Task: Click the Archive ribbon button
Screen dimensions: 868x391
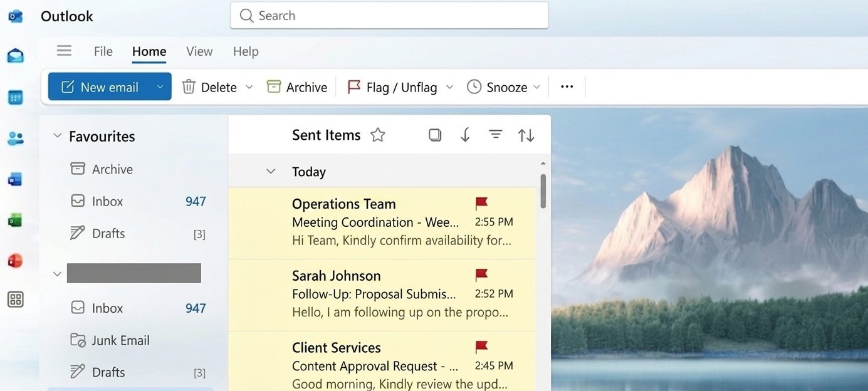Action: click(x=296, y=87)
